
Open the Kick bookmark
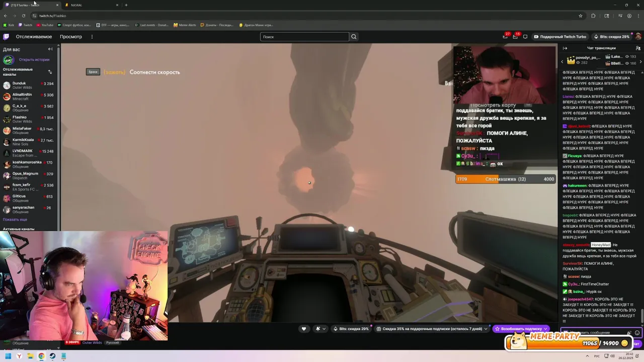[x=9, y=25]
